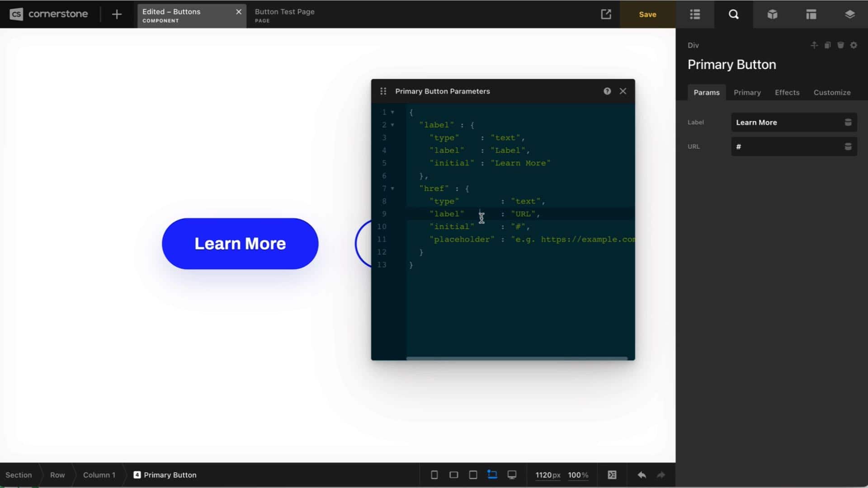Click the Save button
The height and width of the screenshot is (488, 868).
[x=647, y=14]
